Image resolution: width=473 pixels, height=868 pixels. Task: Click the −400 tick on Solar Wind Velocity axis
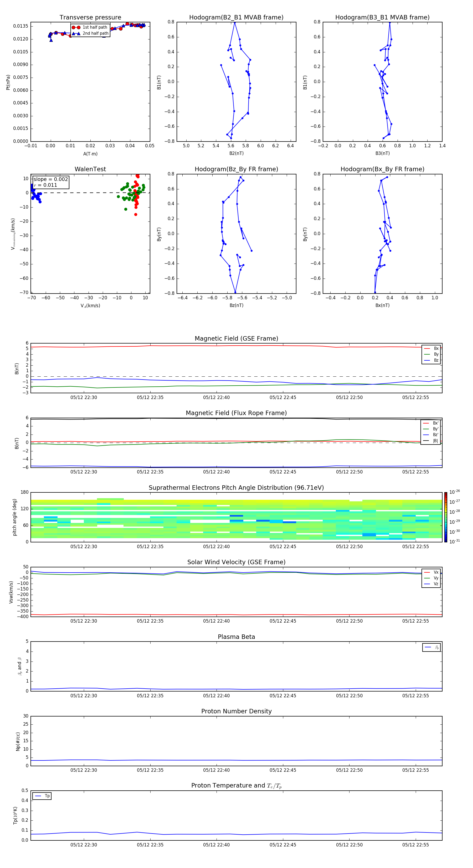coord(22,617)
